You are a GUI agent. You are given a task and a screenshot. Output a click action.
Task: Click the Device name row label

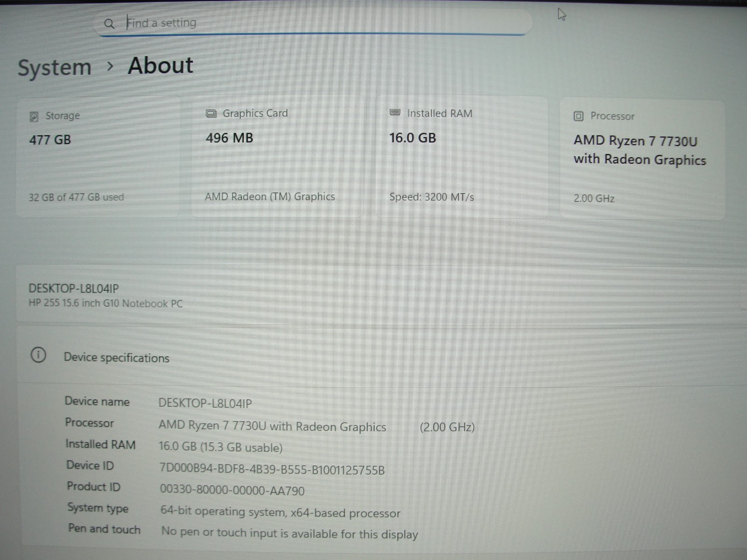[x=97, y=401]
